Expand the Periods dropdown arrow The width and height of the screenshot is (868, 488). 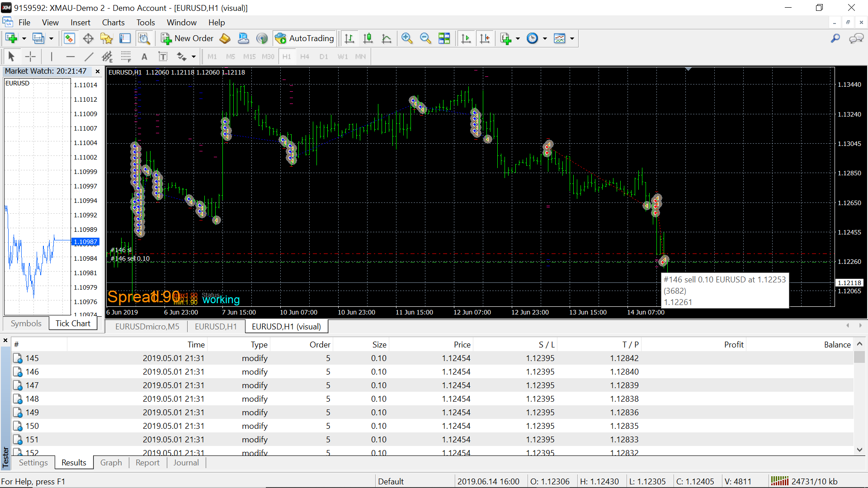click(545, 38)
